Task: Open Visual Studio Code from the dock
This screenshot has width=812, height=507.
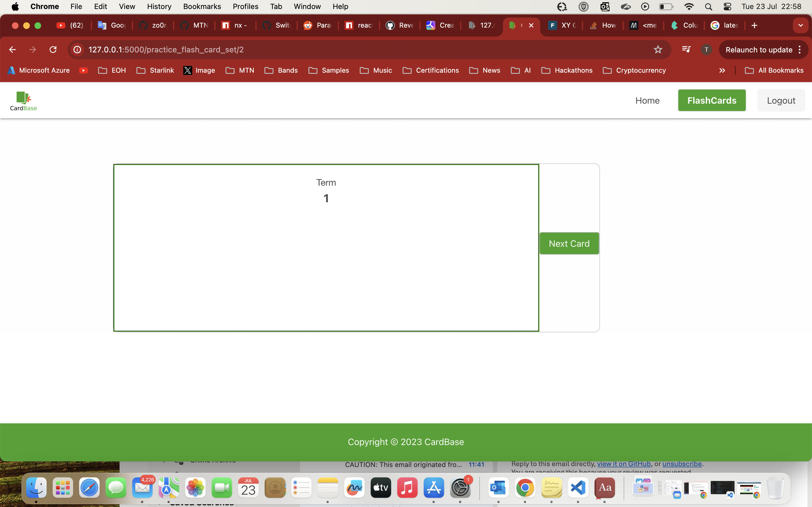Action: [x=578, y=488]
